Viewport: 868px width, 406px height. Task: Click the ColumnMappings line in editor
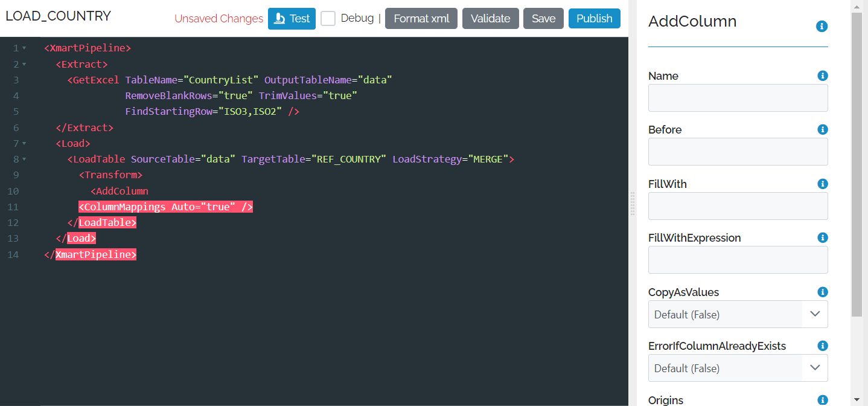(165, 207)
